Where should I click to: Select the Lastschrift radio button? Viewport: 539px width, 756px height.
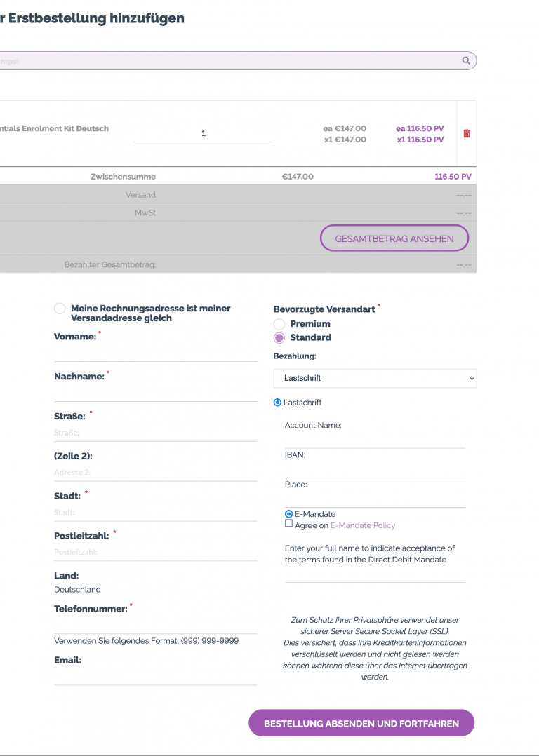(277, 403)
